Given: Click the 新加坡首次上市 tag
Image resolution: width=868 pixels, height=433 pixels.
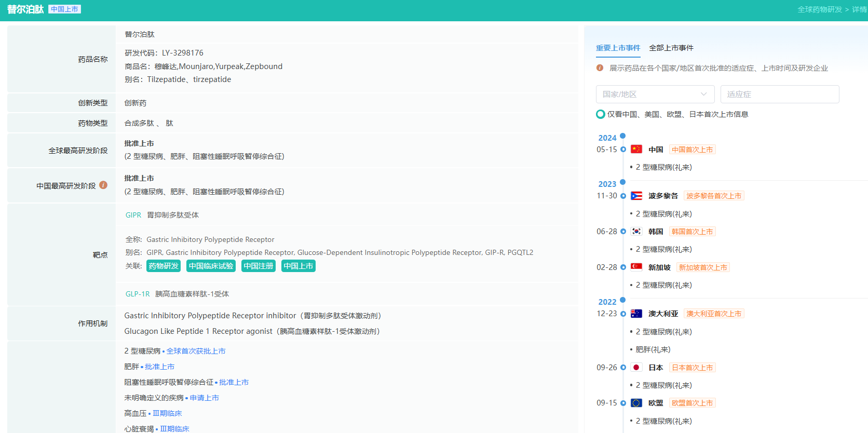Looking at the screenshot, I should click(703, 267).
